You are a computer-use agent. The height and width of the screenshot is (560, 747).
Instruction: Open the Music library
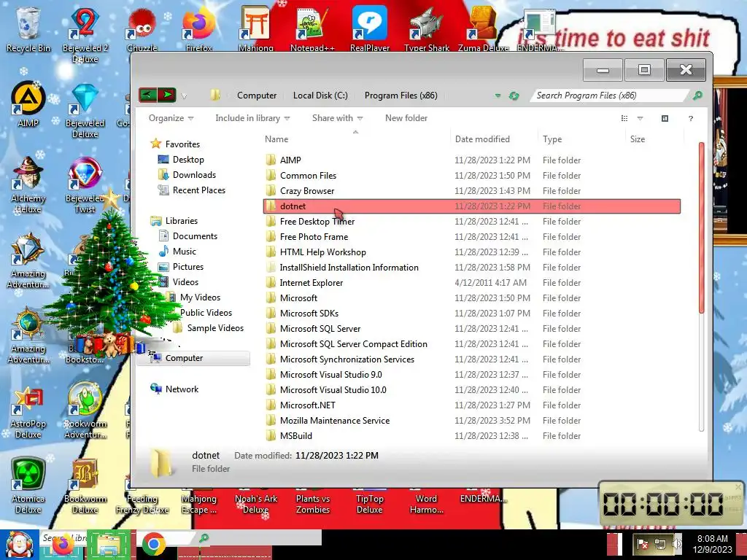click(185, 252)
